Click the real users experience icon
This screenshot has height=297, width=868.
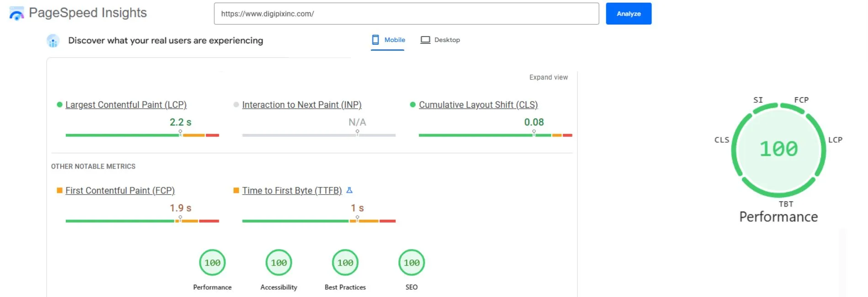(x=53, y=41)
